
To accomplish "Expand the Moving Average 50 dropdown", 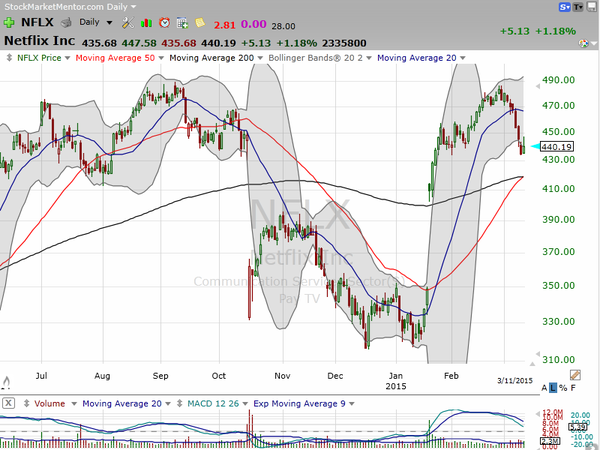I will [161, 58].
